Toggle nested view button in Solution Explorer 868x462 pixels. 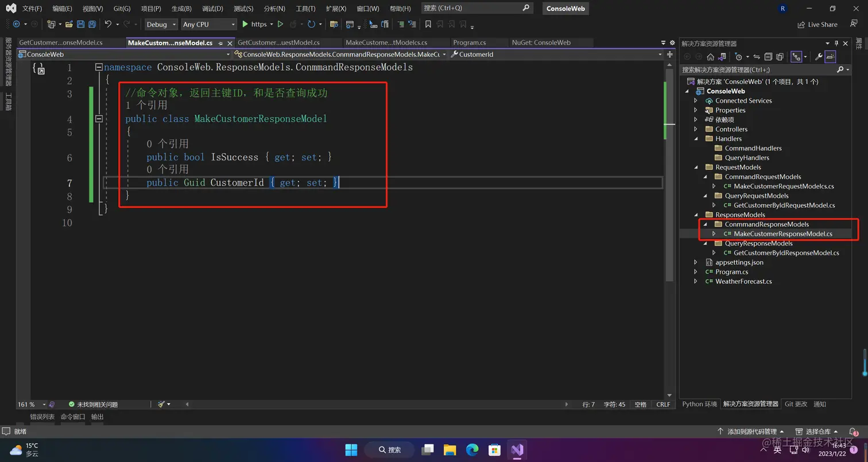tap(796, 56)
